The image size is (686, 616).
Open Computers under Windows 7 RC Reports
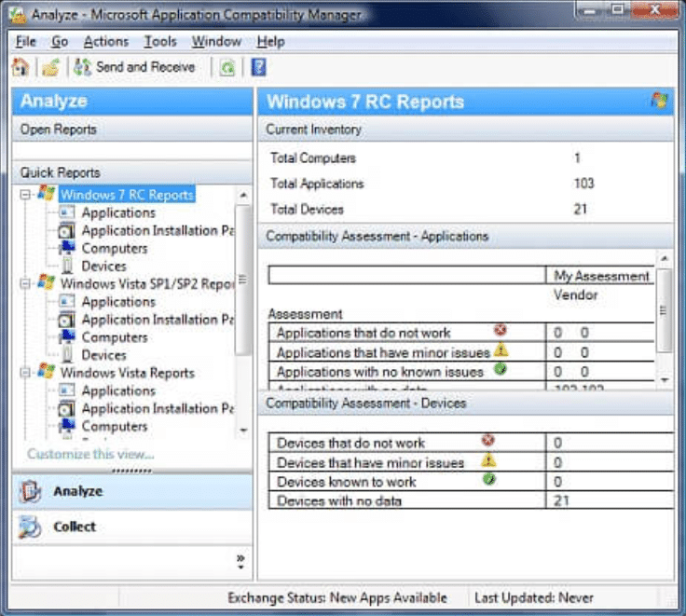pos(115,249)
